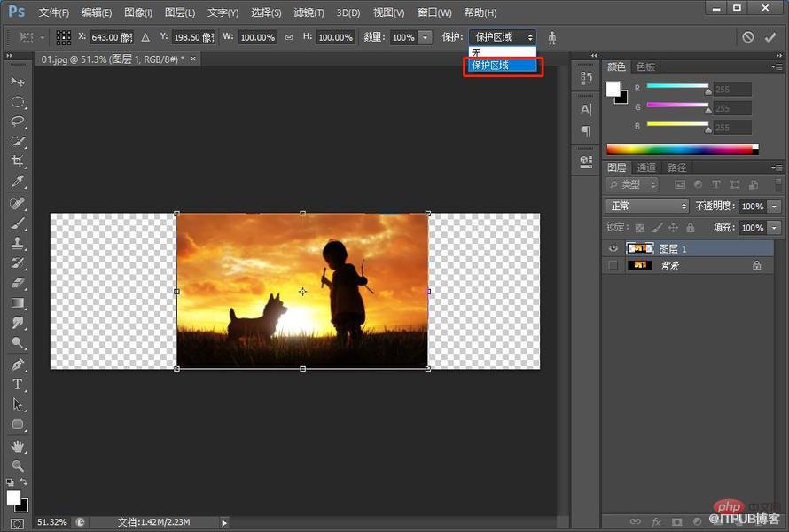
Task: Select the Clone Stamp tool
Action: (x=18, y=243)
